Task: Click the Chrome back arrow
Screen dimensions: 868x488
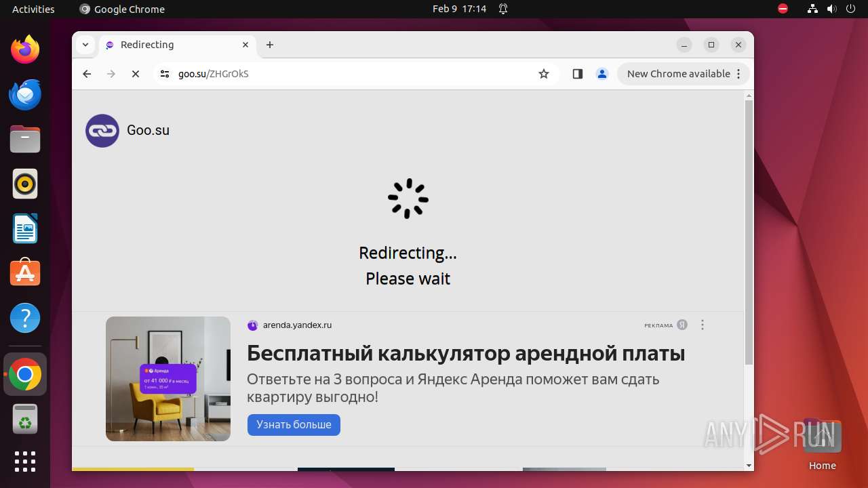Action: [x=87, y=74]
